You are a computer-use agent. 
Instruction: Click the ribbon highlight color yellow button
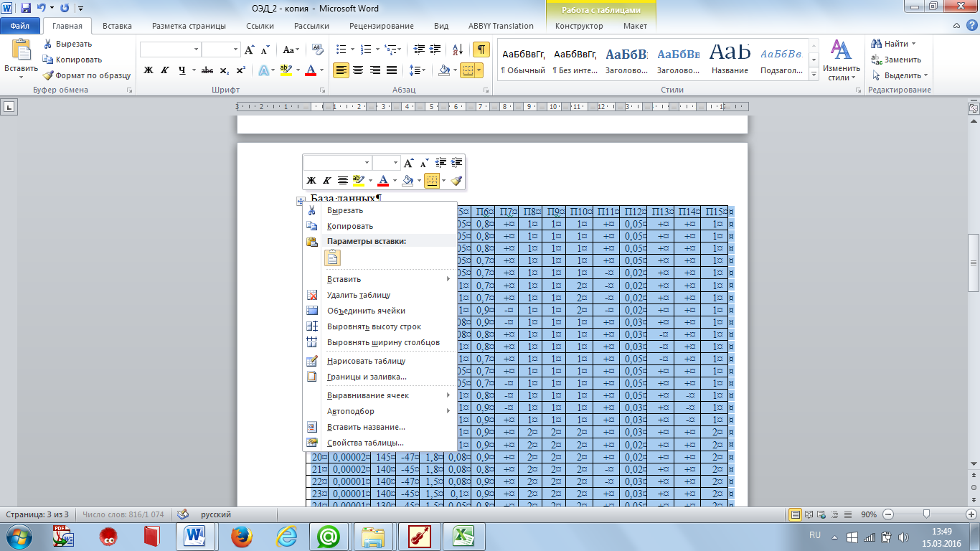click(286, 70)
